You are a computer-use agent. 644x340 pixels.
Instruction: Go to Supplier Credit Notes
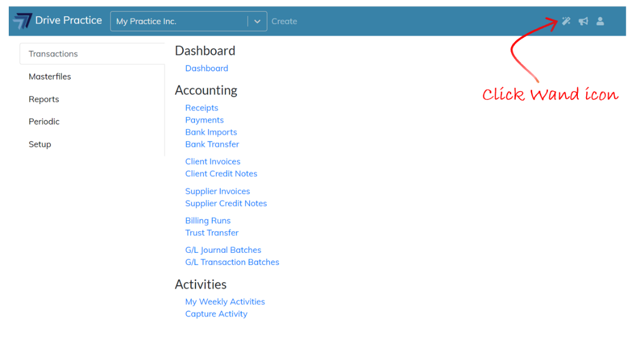coord(226,204)
